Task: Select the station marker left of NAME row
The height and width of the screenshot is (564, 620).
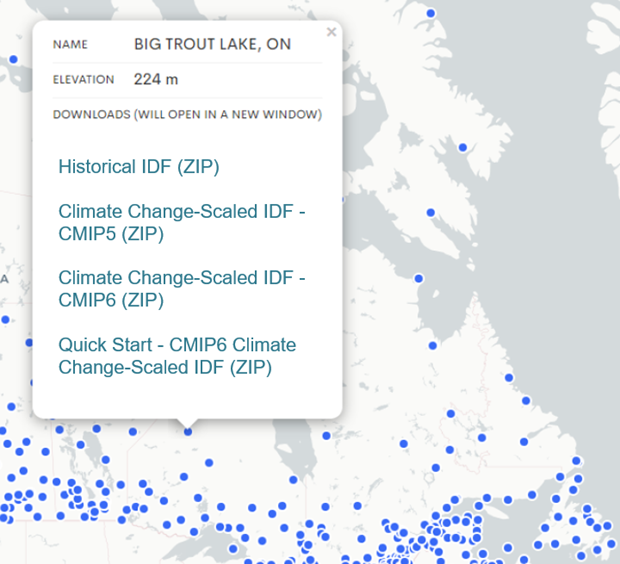Action: pos(13,59)
